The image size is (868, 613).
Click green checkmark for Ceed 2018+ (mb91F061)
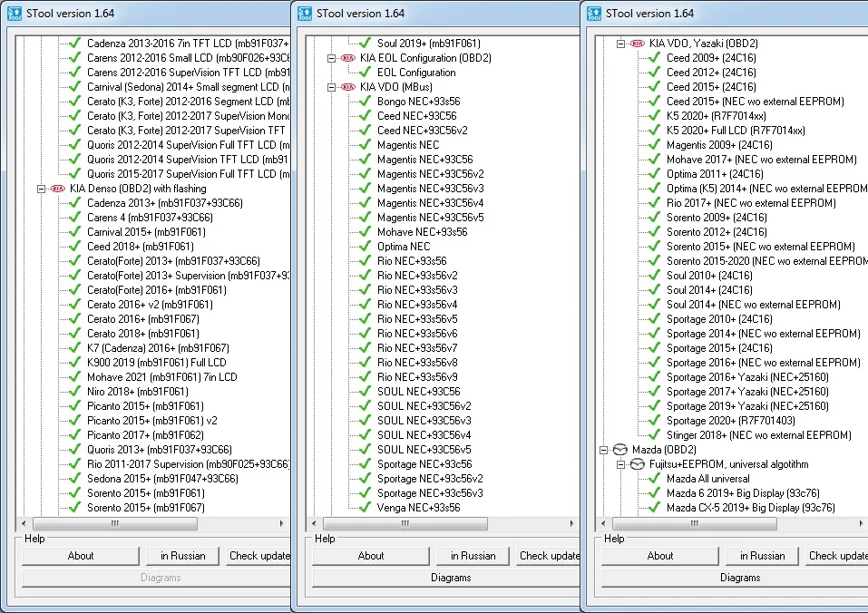tap(74, 246)
